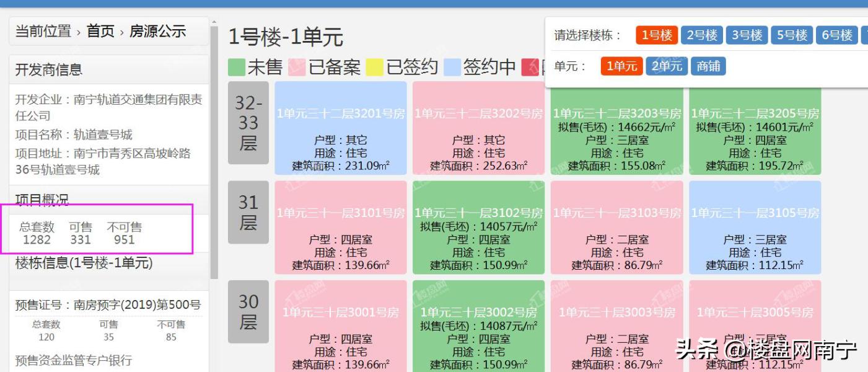Select the 6号楼 building button
Viewport: 868px width, 372px height.
tap(838, 35)
